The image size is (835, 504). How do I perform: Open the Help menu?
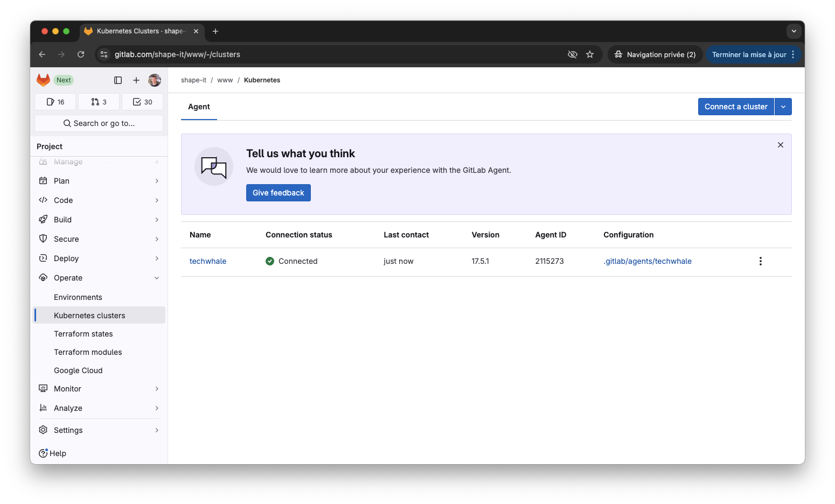coord(52,453)
